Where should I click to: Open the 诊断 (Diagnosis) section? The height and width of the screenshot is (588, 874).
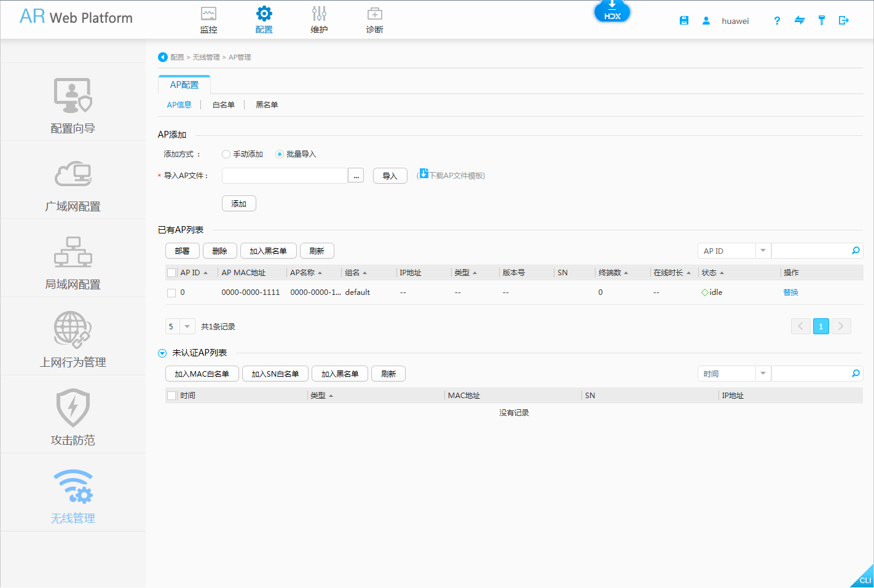(375, 18)
